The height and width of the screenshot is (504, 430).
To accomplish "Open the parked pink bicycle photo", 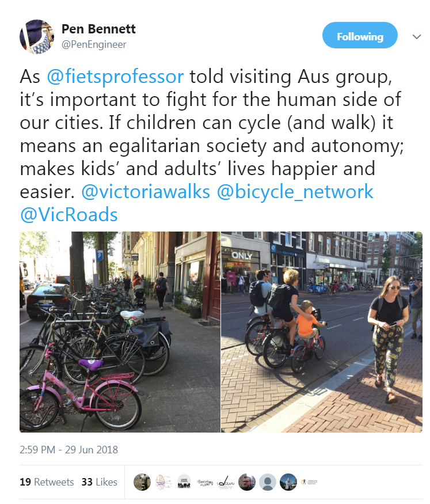I will coord(120,332).
